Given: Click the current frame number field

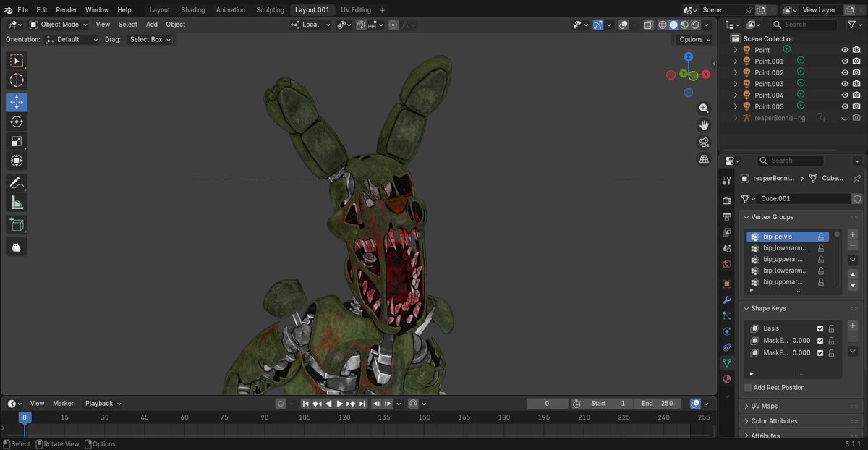Looking at the screenshot, I should [x=547, y=404].
